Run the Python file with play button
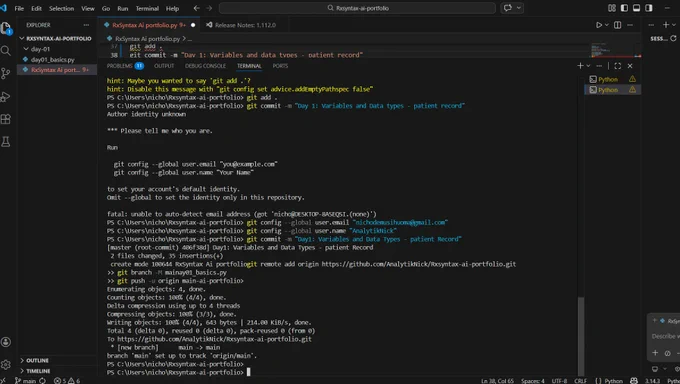Image resolution: width=680 pixels, height=384 pixels. click(599, 25)
